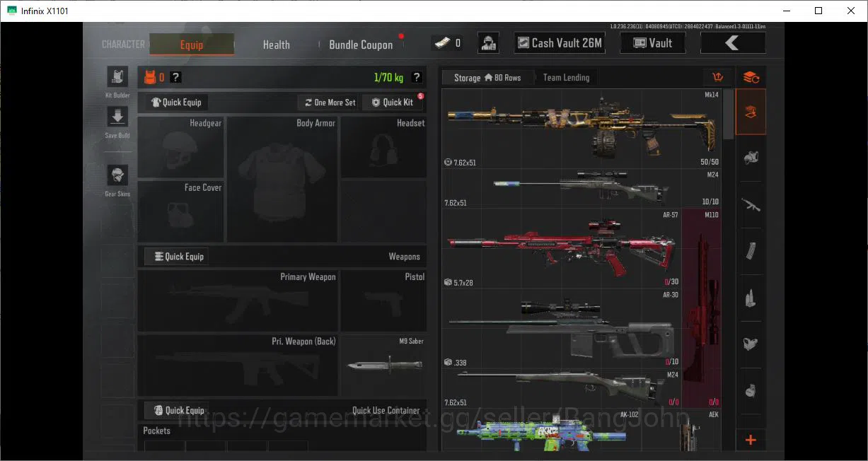Select the empty Headgear slot
868x461 pixels.
[x=181, y=147]
